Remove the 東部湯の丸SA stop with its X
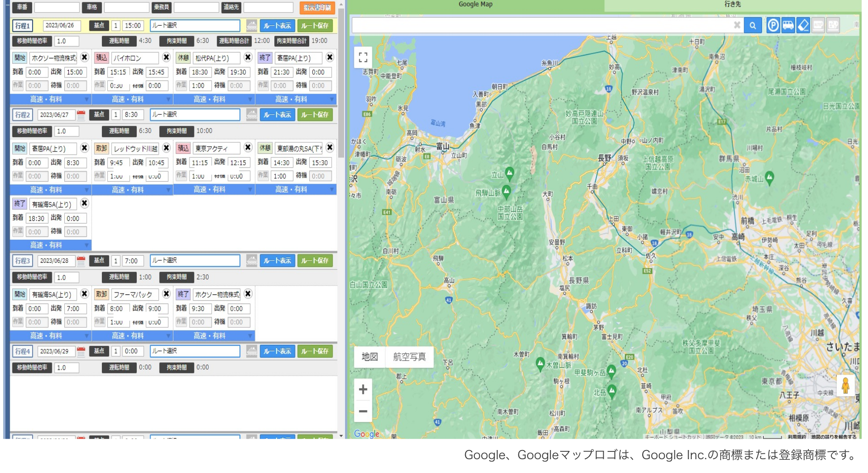 (x=330, y=148)
